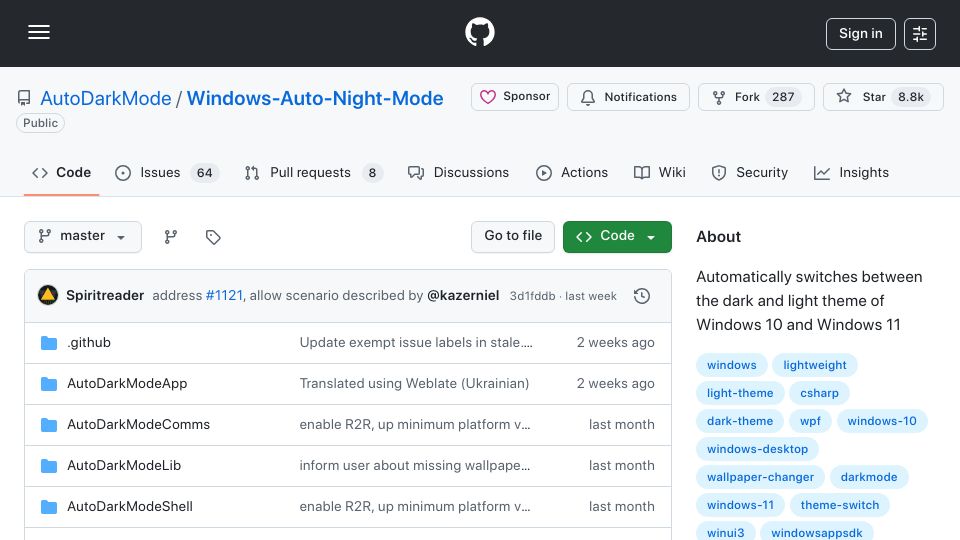Switch to the Code tab

(x=61, y=173)
